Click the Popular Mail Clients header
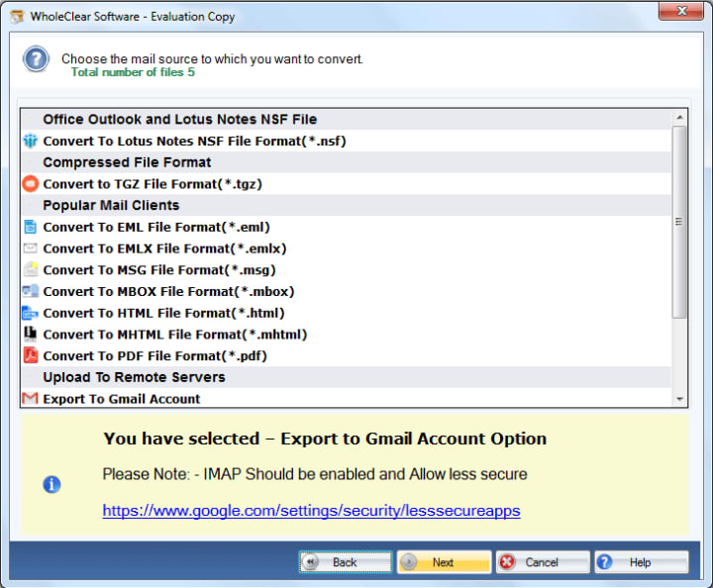This screenshot has width=713, height=588. coord(346,205)
